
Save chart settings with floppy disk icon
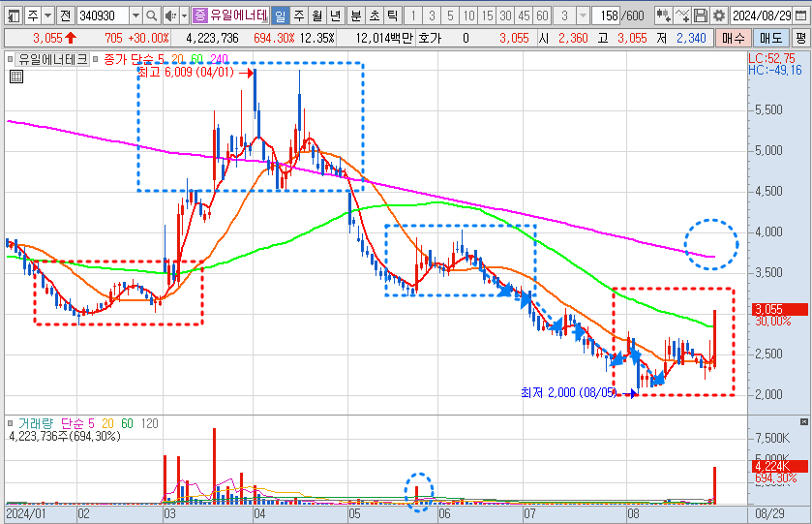[701, 16]
